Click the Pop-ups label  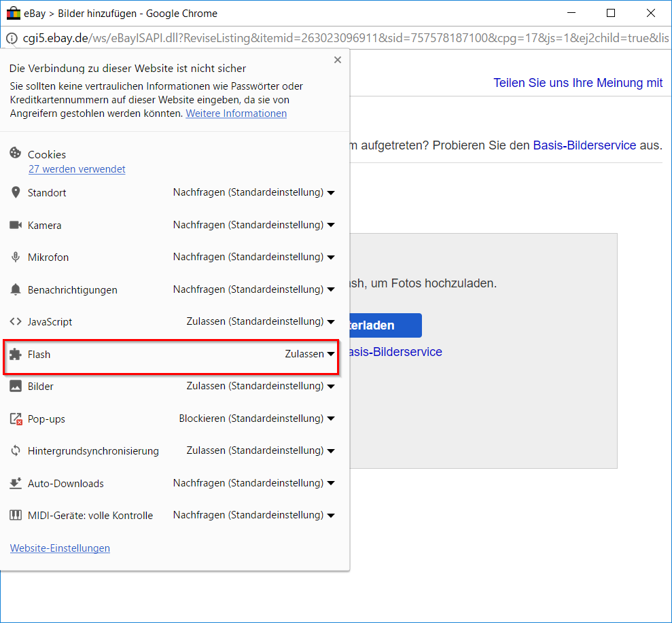click(46, 419)
